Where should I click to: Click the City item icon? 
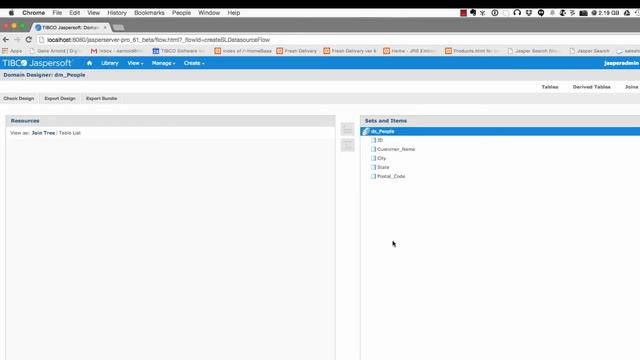click(373, 158)
